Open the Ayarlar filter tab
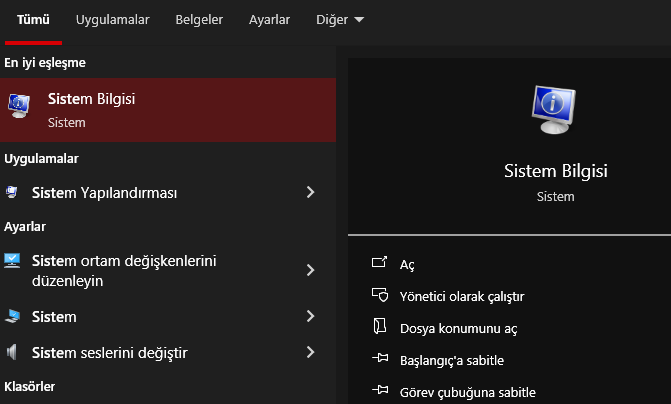 269,19
